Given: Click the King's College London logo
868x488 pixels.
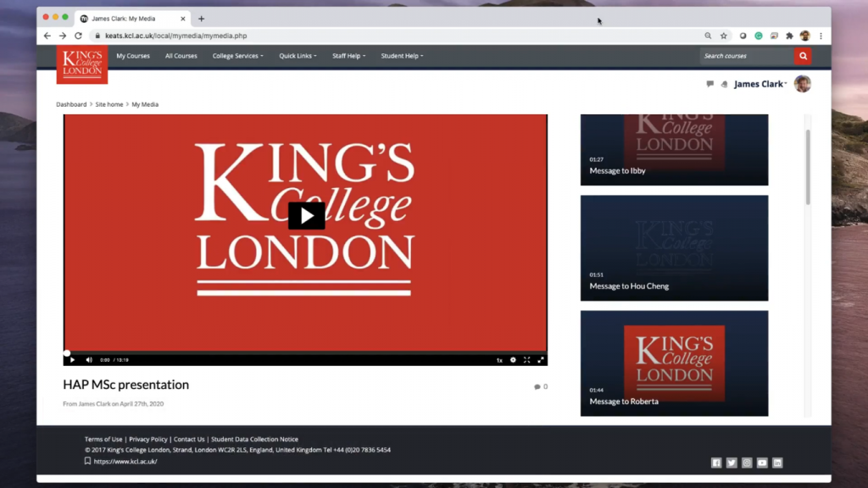Looking at the screenshot, I should pos(82,64).
